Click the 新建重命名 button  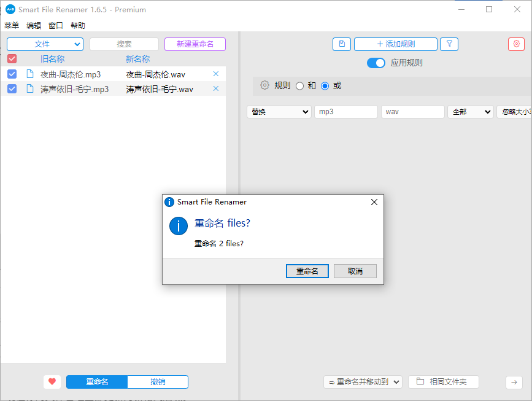pyautogui.click(x=195, y=44)
